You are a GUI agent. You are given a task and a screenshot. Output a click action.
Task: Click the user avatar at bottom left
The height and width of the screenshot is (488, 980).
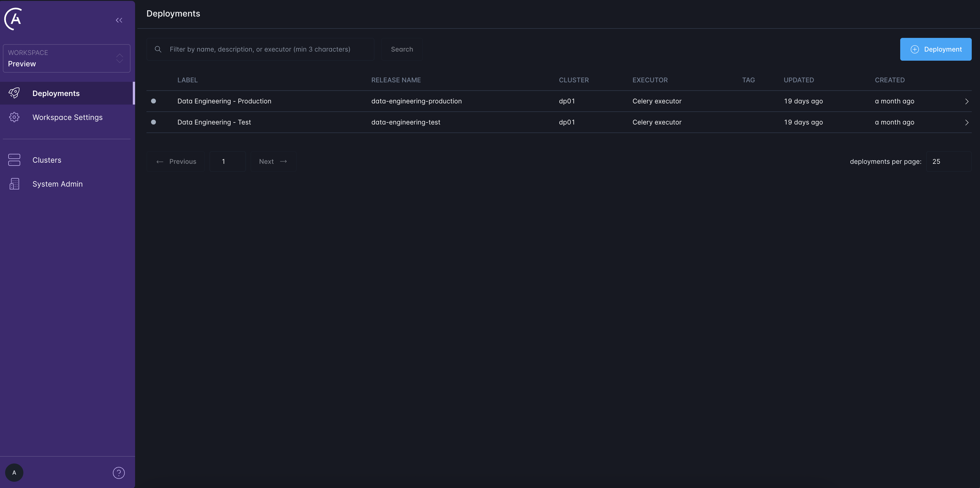pyautogui.click(x=14, y=472)
